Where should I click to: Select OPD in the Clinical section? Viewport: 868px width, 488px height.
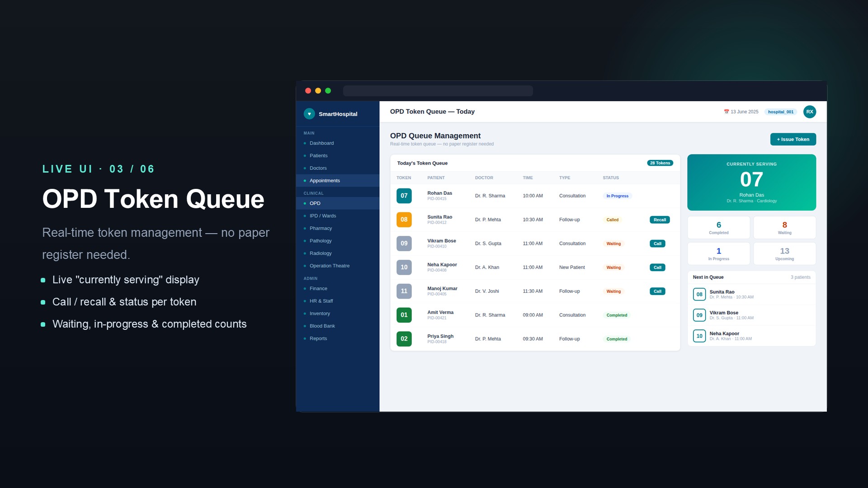click(338, 203)
